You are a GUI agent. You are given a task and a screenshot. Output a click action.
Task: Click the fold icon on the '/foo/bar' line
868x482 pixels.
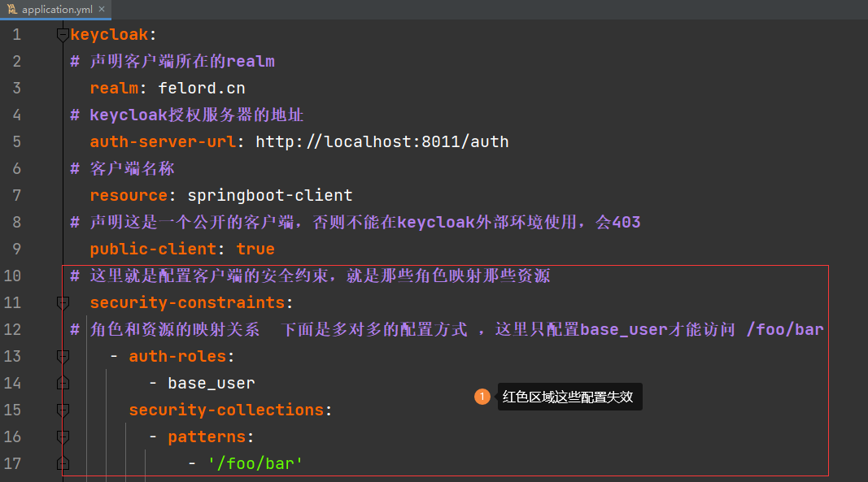[63, 463]
